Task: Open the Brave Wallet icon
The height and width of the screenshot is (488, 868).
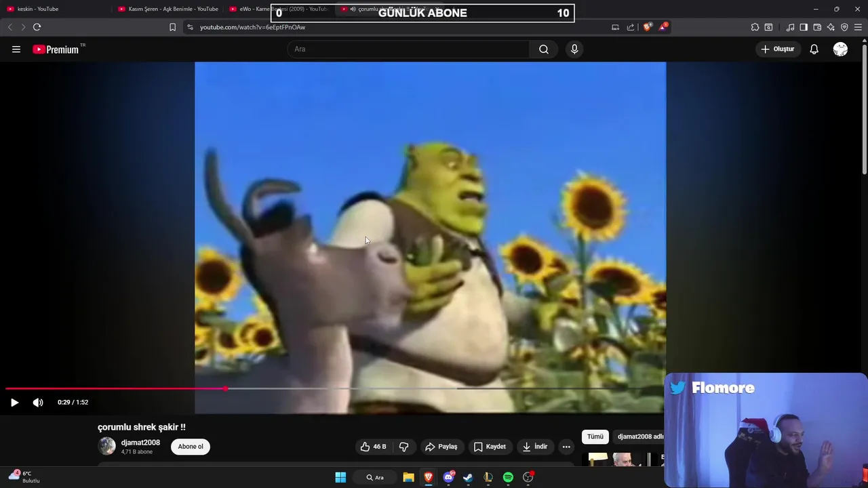Action: (x=817, y=27)
